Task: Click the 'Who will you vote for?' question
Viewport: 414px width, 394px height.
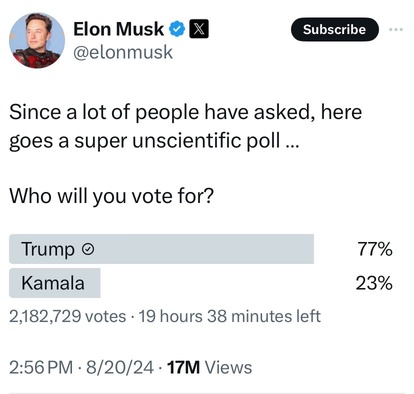Action: click(111, 196)
